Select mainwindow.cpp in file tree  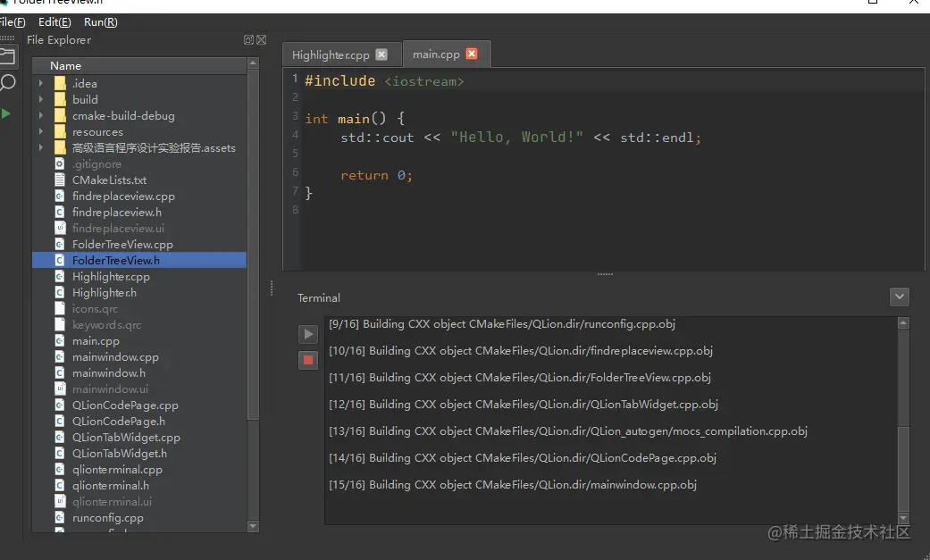(115, 356)
